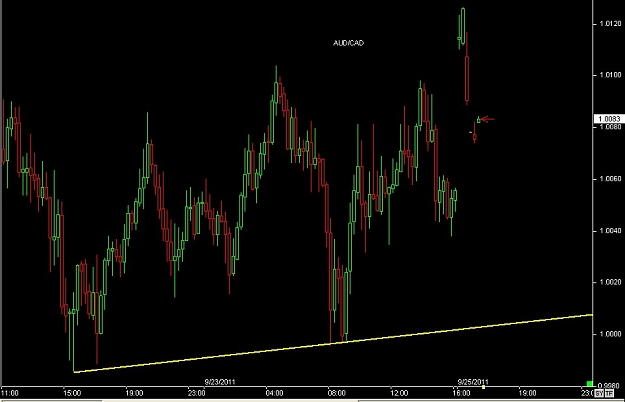Click the 16:00 time axis label
Image resolution: width=625 pixels, height=402 pixels.
pos(461,393)
